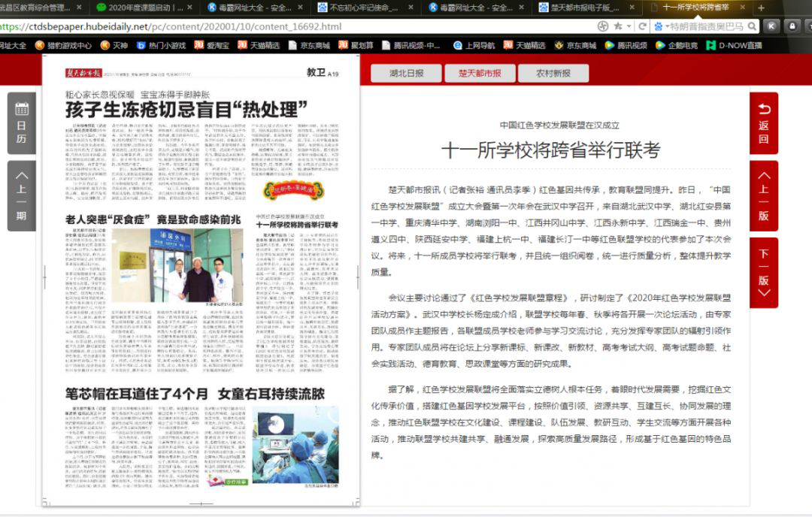Image resolution: width=812 pixels, height=517 pixels.
Task: Open the 热门小游戏 bookmark
Action: click(161, 45)
